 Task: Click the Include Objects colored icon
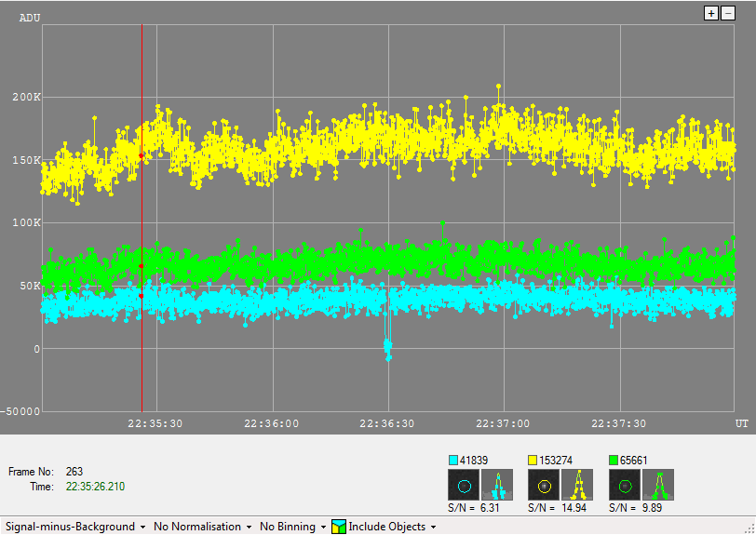(339, 527)
